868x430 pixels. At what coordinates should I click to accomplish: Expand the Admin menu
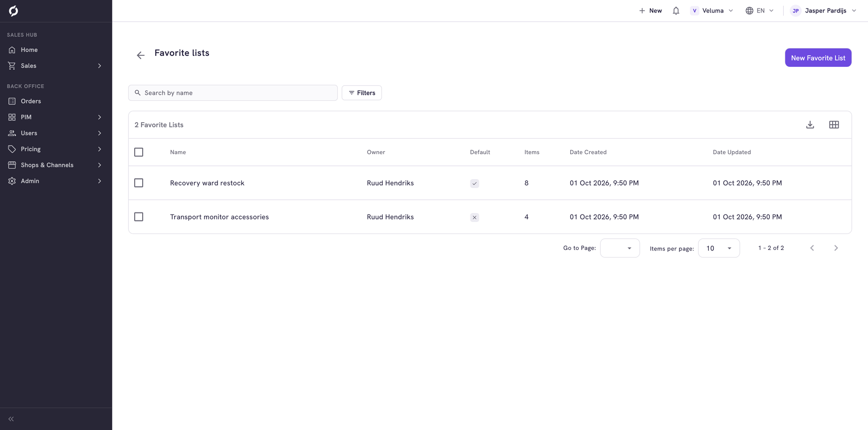pyautogui.click(x=56, y=181)
